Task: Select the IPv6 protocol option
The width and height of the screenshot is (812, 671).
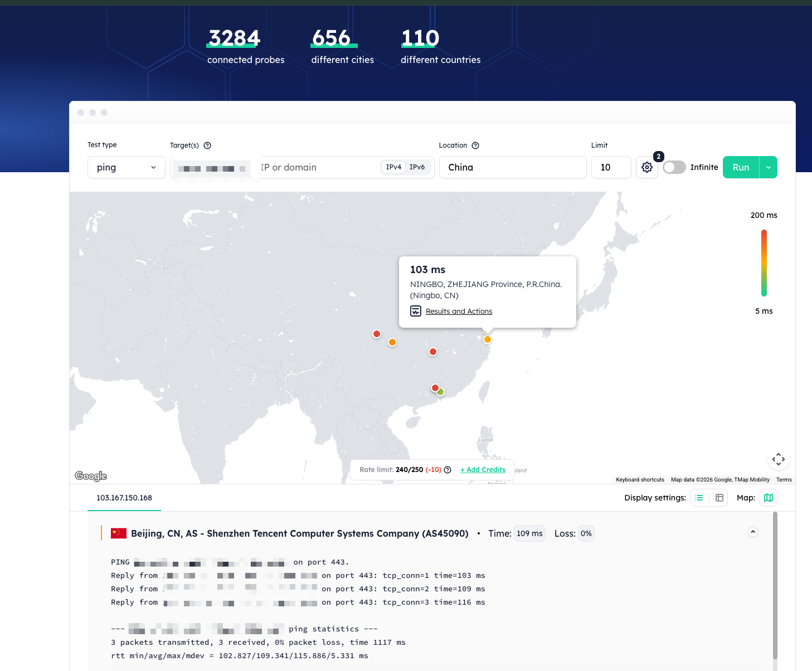Action: pyautogui.click(x=417, y=167)
